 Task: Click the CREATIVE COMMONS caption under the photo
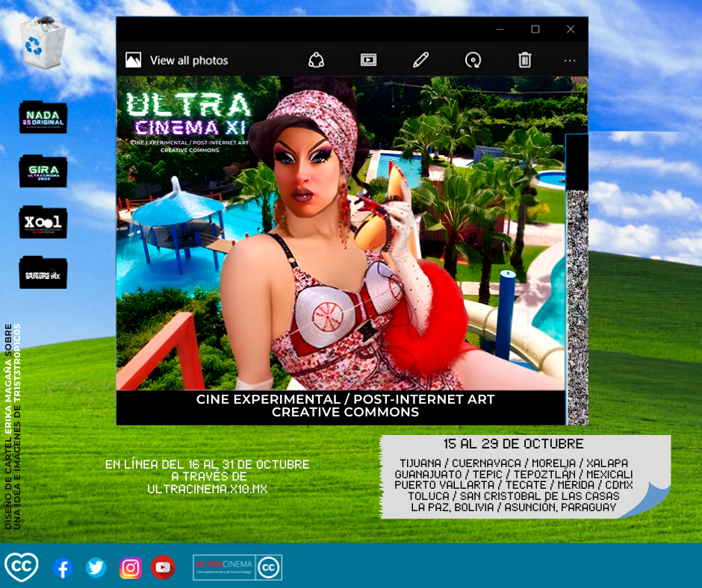[x=345, y=412]
